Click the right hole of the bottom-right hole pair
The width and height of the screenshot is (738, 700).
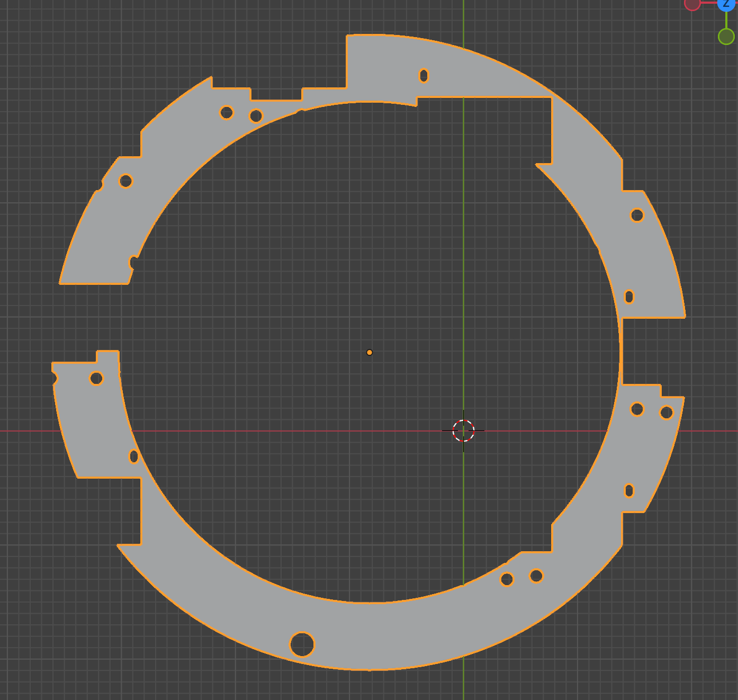click(x=536, y=576)
